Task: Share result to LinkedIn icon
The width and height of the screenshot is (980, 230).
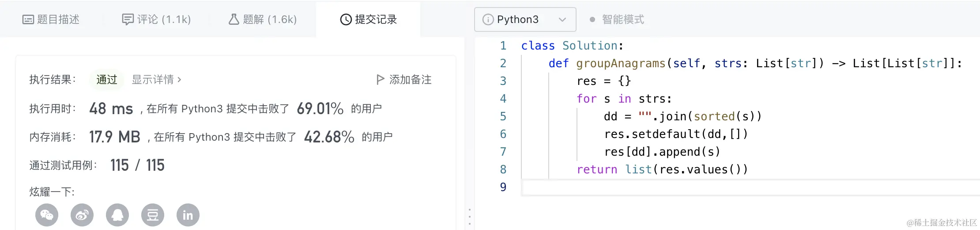Action: [x=188, y=215]
